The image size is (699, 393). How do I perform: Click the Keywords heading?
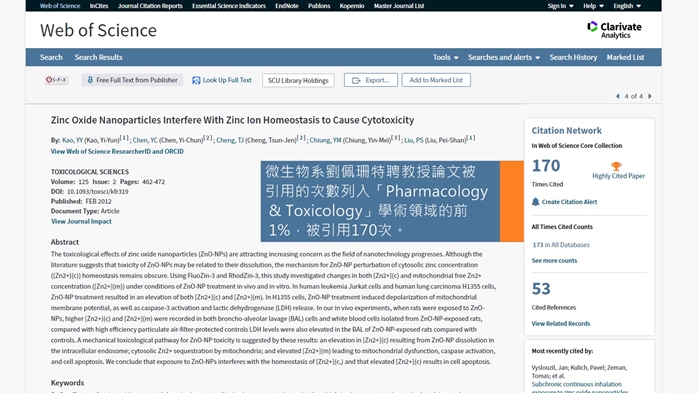point(67,383)
